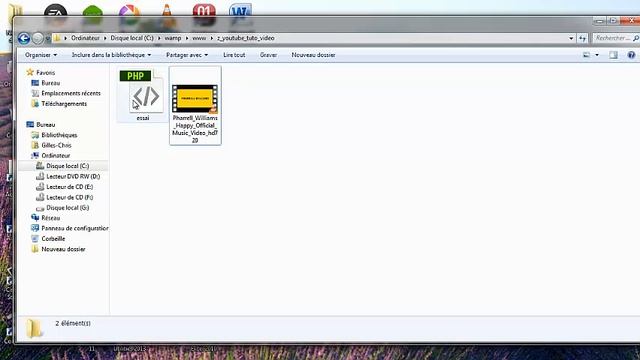
Task: Open the essai PHP file icon
Action: tap(141, 91)
